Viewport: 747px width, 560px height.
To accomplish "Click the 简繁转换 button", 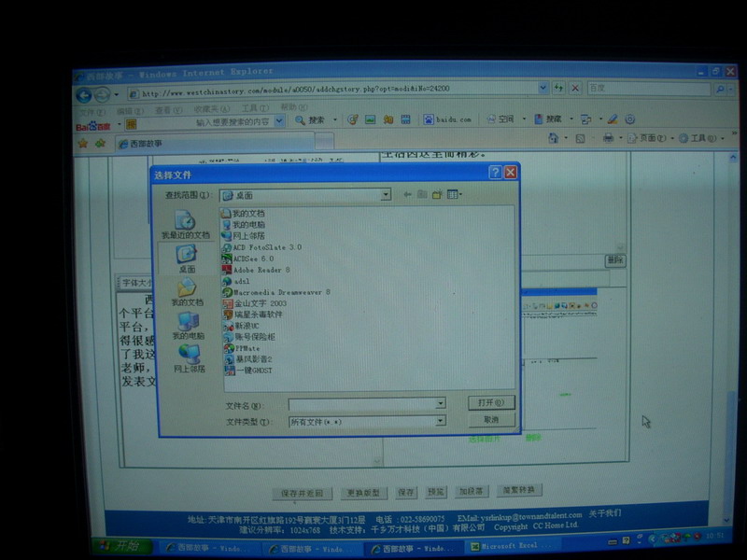I will [x=519, y=490].
